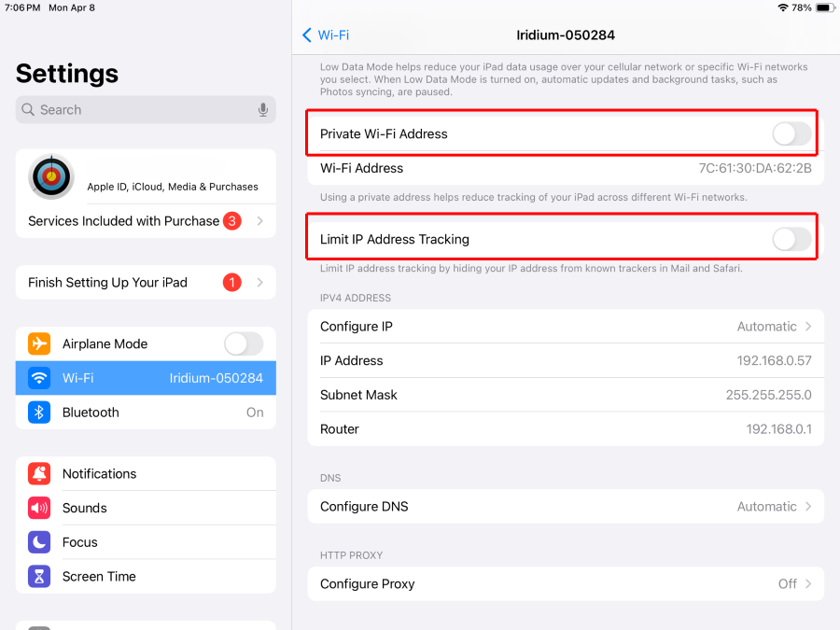The height and width of the screenshot is (630, 840).
Task: Tap the red Notifications bell icon
Action: [x=39, y=474]
